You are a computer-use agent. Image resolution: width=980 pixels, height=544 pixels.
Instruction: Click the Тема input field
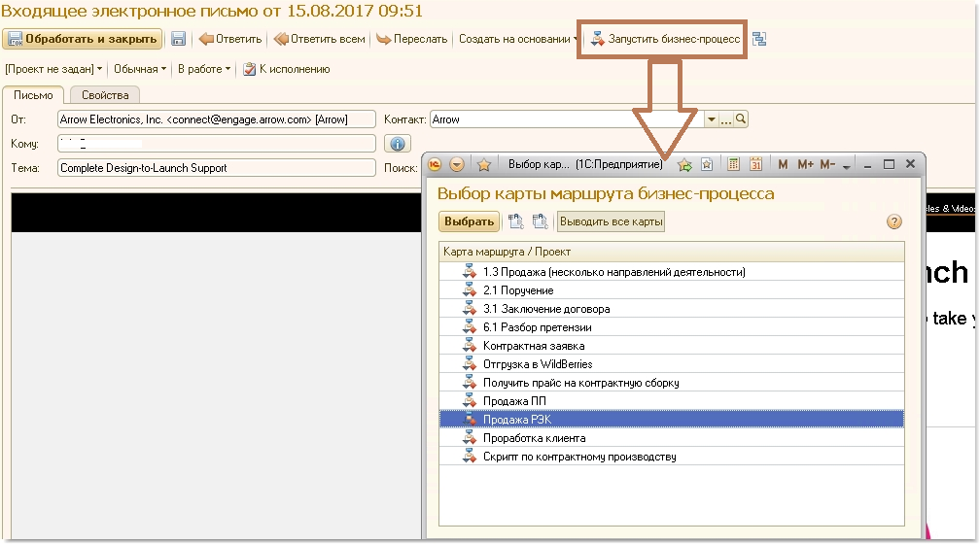[216, 168]
